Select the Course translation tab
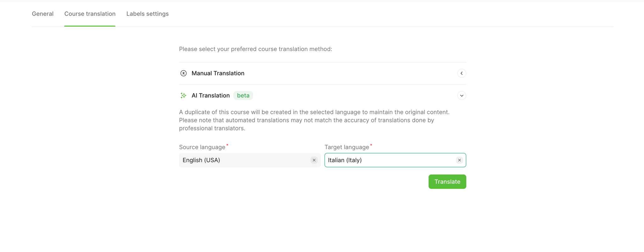 point(90,14)
